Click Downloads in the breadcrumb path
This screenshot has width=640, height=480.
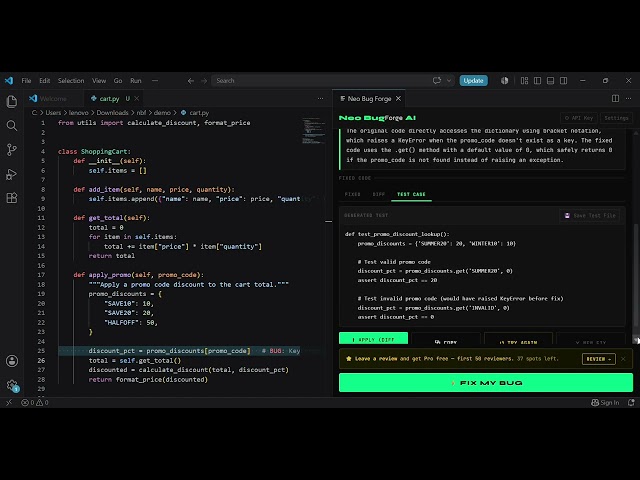112,113
